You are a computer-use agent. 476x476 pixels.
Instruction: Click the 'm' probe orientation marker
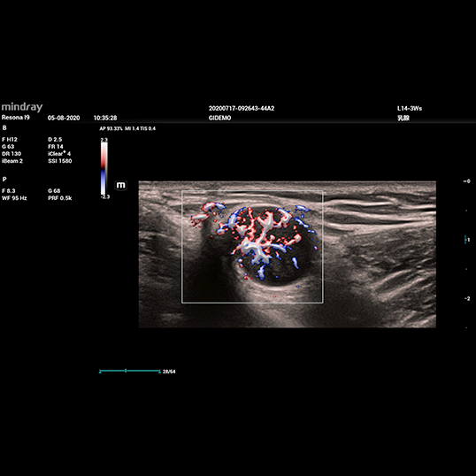120,185
